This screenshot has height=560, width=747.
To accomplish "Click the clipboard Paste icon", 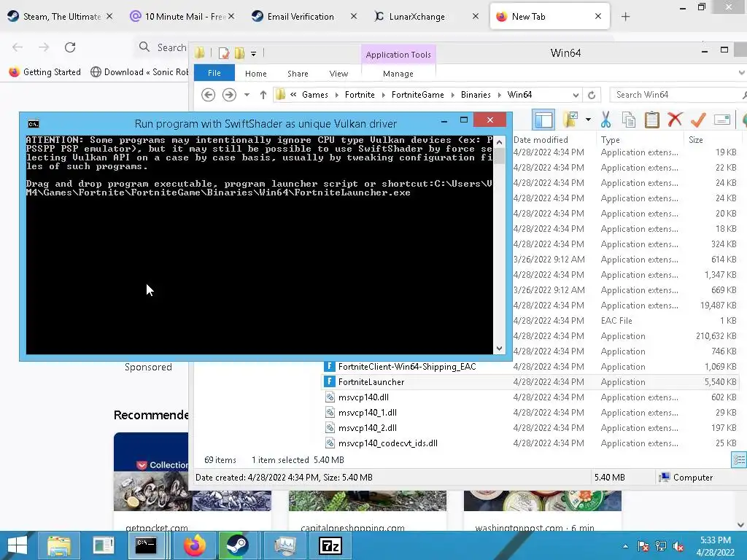I will pyautogui.click(x=651, y=120).
